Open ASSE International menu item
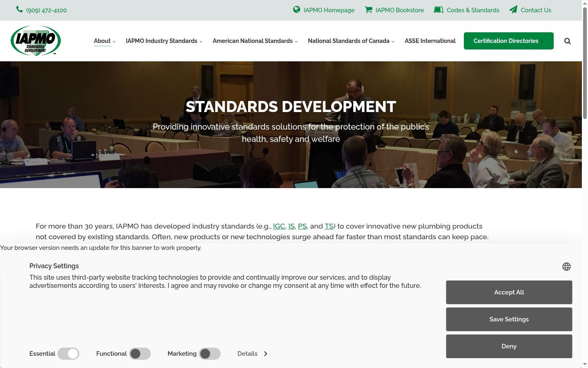 [430, 41]
